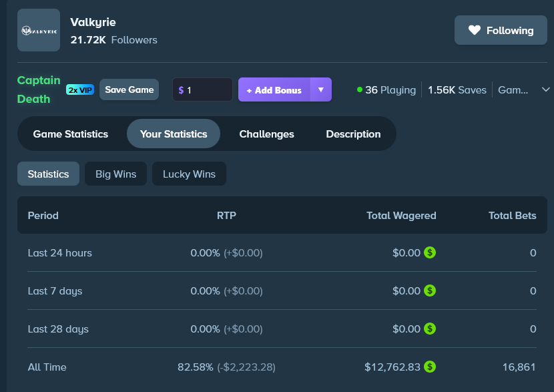Click the heart icon in Following button
Viewport: 554px width, 392px height.
point(475,30)
